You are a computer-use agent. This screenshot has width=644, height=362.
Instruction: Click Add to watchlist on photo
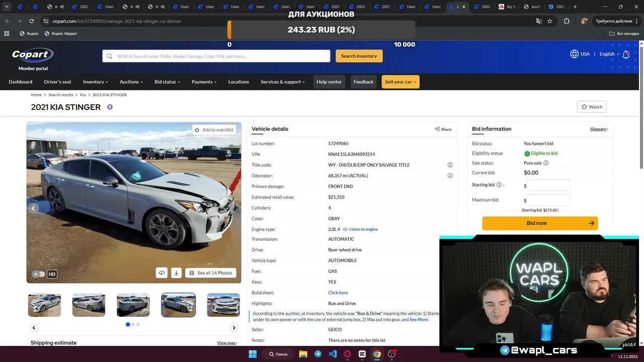pyautogui.click(x=214, y=130)
